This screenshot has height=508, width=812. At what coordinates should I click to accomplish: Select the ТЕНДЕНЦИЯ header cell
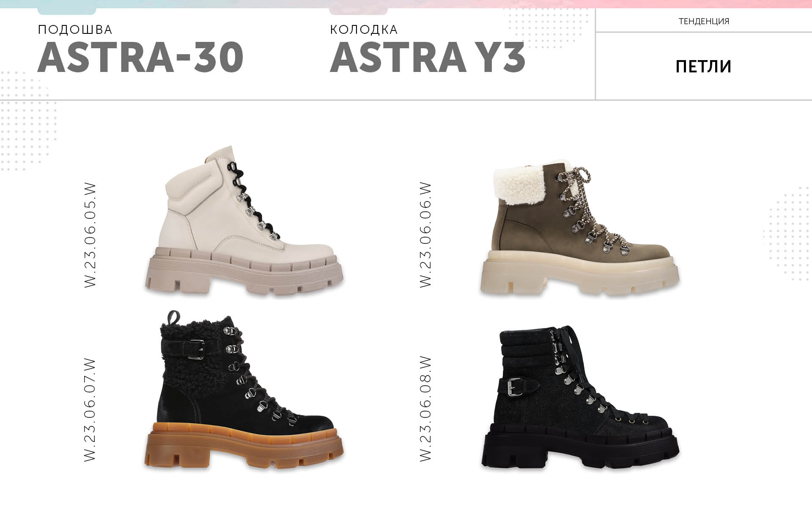point(704,21)
